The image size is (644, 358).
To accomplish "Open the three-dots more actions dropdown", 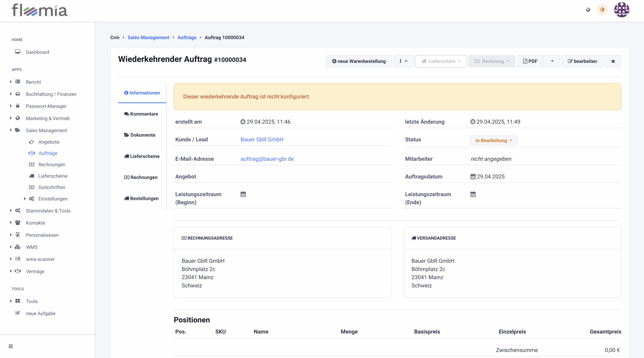I will [403, 61].
